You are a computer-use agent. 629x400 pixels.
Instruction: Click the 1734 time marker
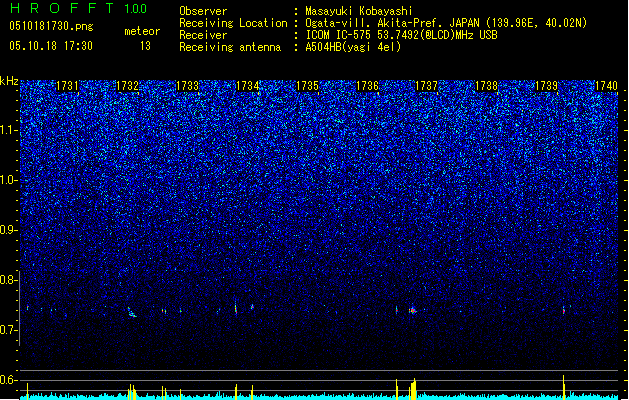pyautogui.click(x=248, y=86)
